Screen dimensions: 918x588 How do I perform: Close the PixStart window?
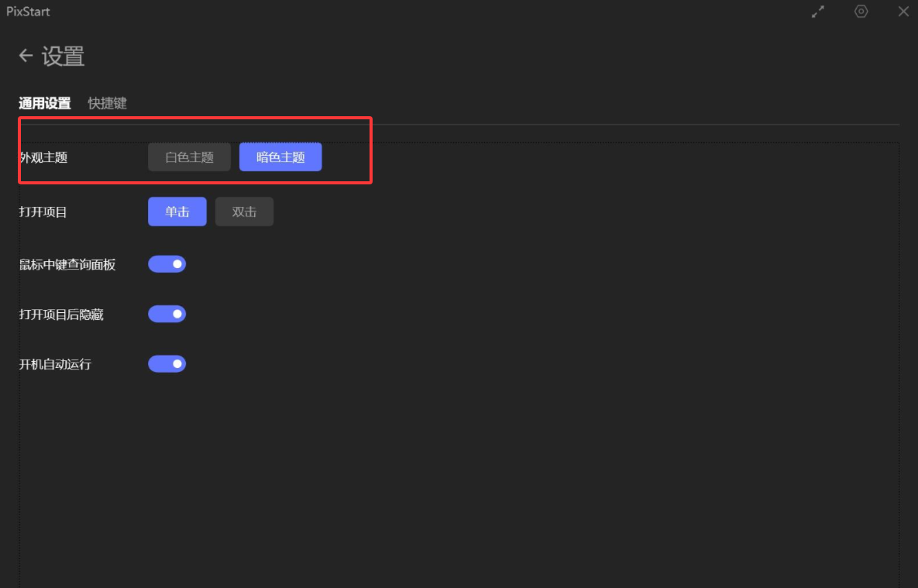903,12
